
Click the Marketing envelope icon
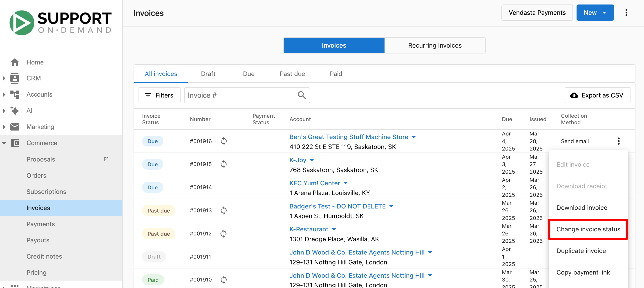(x=15, y=127)
